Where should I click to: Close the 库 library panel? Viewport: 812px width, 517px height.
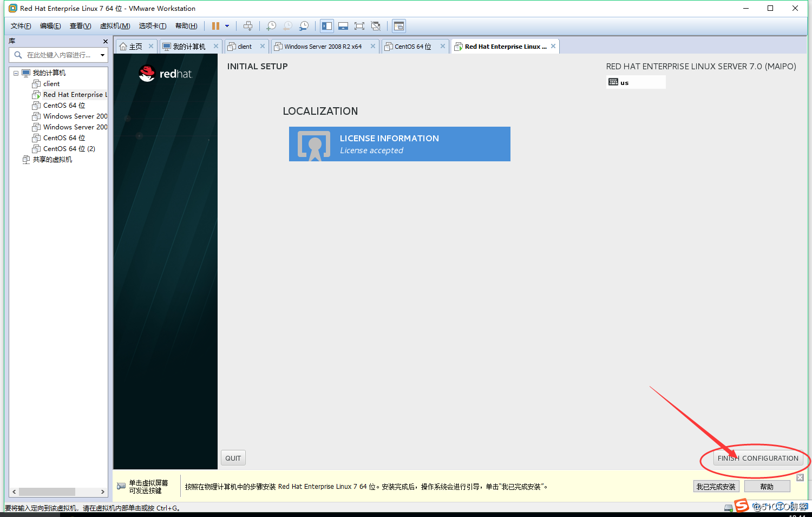click(106, 41)
